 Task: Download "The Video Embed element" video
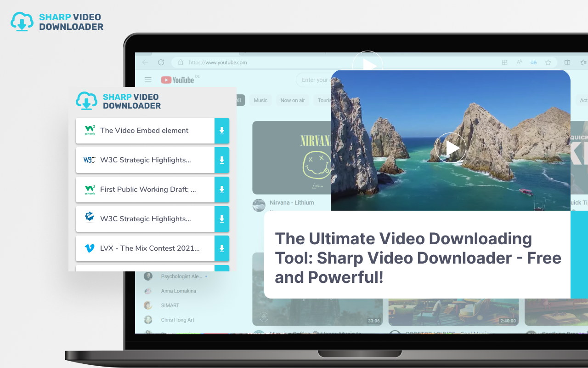tap(222, 131)
